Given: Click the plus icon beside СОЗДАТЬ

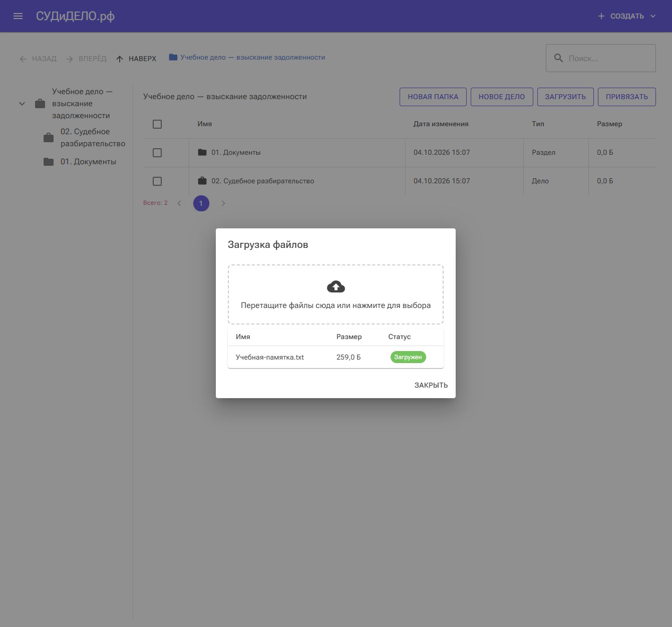Looking at the screenshot, I should (x=601, y=16).
